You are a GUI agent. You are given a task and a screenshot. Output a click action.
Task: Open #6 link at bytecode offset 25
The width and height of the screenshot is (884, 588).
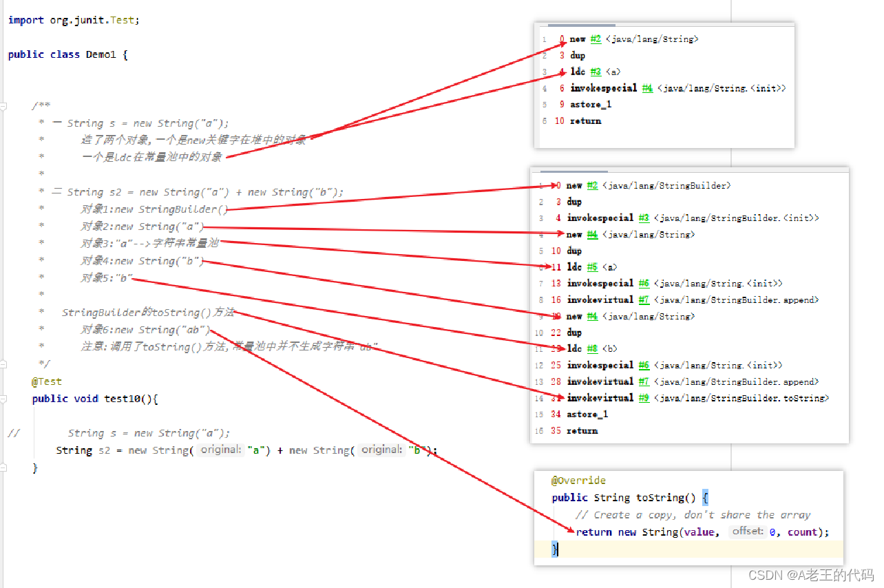(644, 365)
